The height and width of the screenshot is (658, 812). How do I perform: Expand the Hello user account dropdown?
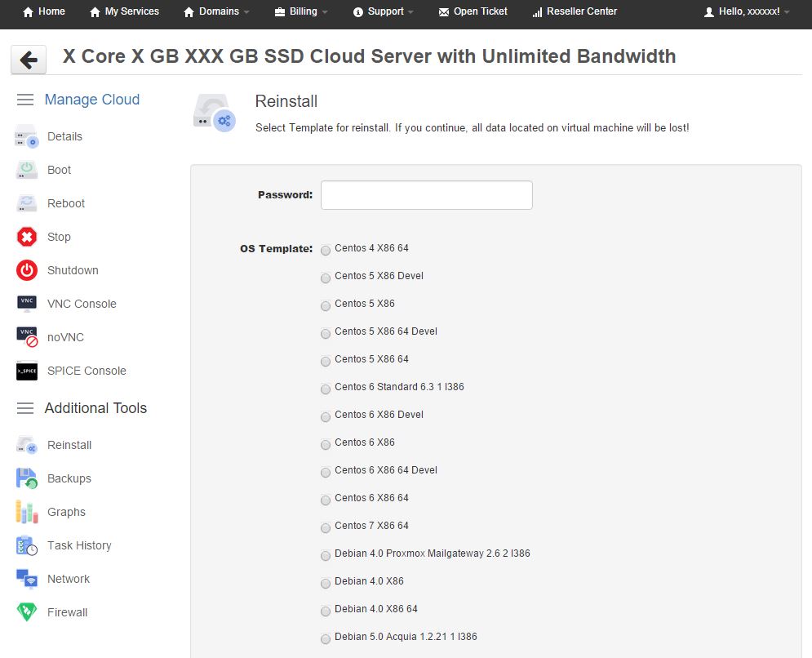747,11
